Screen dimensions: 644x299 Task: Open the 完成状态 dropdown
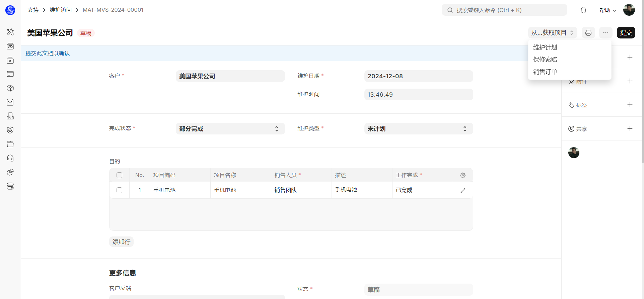pos(230,129)
